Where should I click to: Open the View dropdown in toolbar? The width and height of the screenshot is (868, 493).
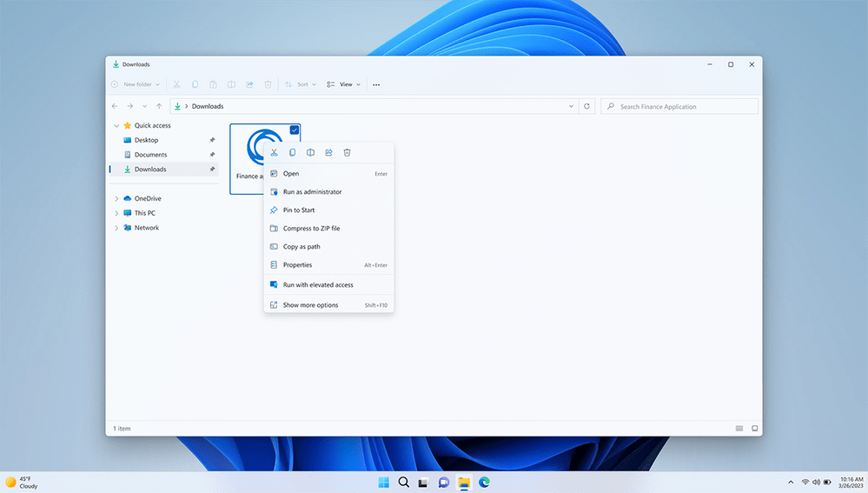(344, 84)
